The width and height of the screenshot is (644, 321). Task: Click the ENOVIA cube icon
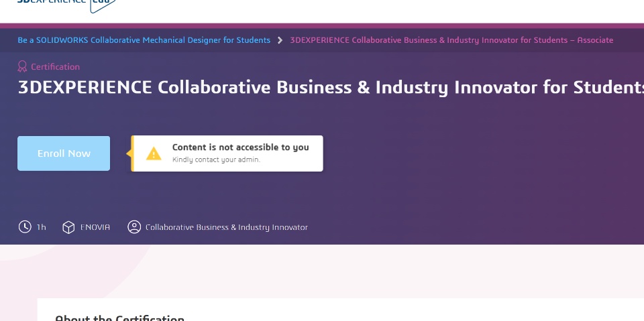(68, 227)
